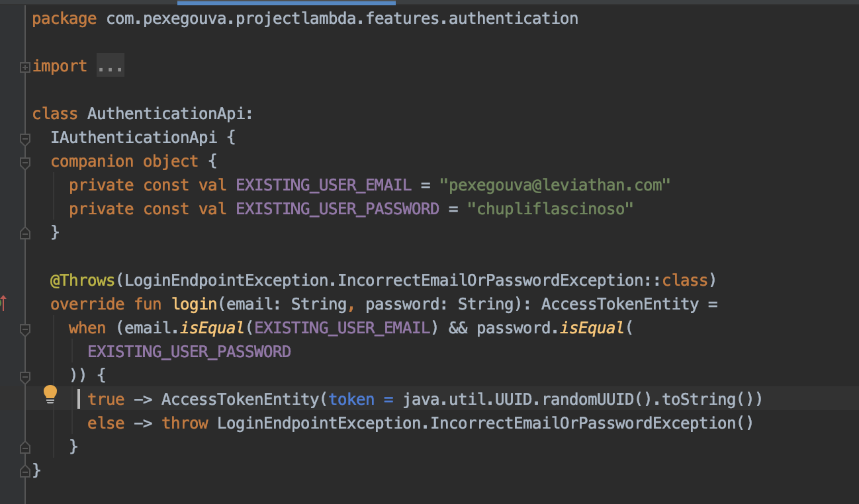Click the throw keyword in else branch
The width and height of the screenshot is (859, 504).
tap(185, 423)
